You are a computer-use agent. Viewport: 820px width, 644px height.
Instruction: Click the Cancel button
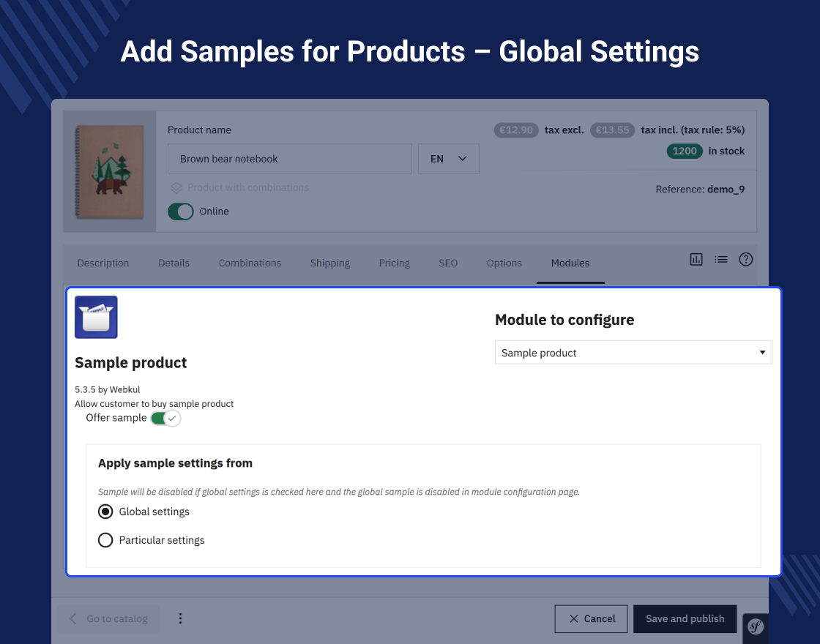(592, 619)
